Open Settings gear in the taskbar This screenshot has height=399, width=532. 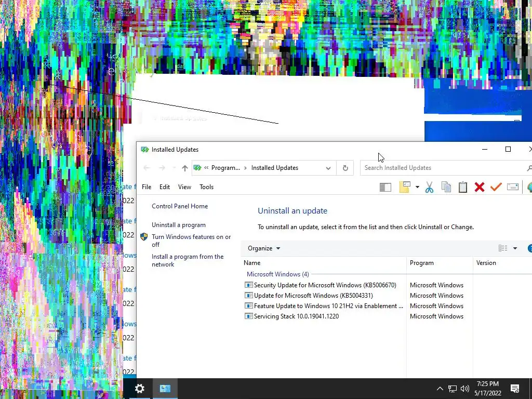[140, 389]
